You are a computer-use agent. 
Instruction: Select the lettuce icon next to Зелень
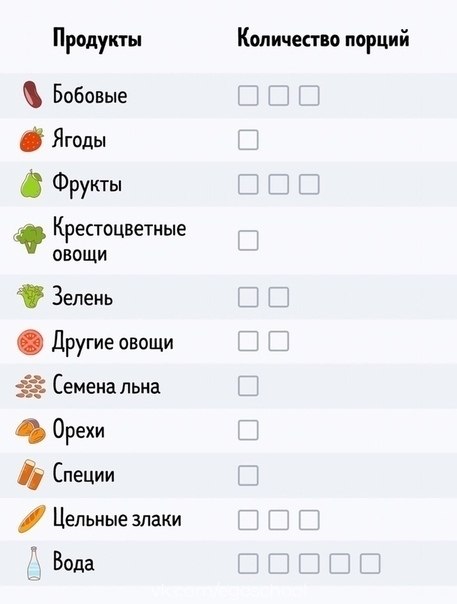(30, 296)
